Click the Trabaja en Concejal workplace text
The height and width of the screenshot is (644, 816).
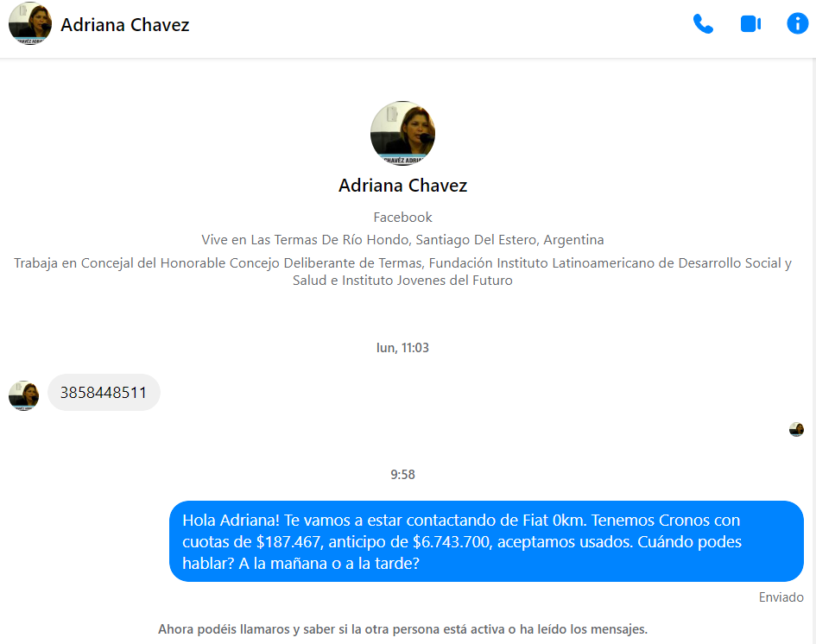pos(402,272)
